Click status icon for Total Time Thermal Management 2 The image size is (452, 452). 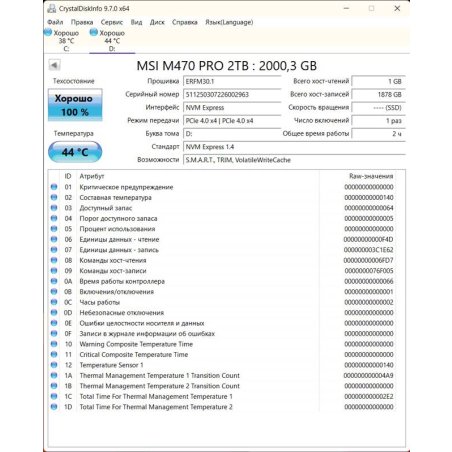(54, 407)
